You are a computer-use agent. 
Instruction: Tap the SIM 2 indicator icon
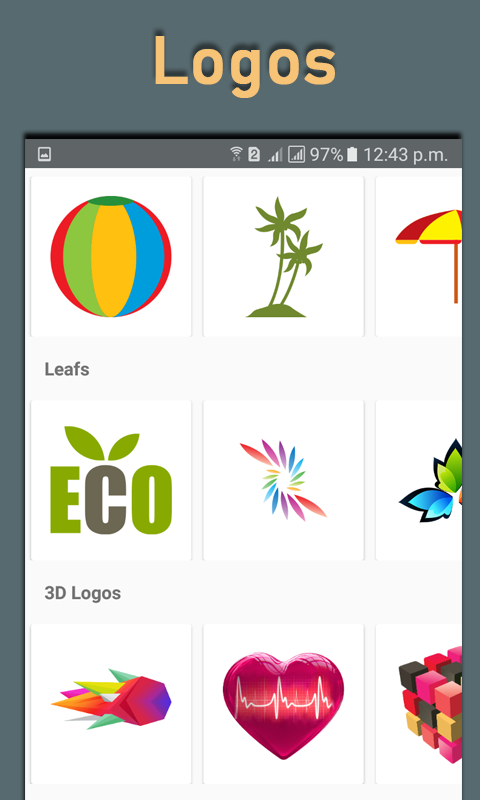point(254,154)
